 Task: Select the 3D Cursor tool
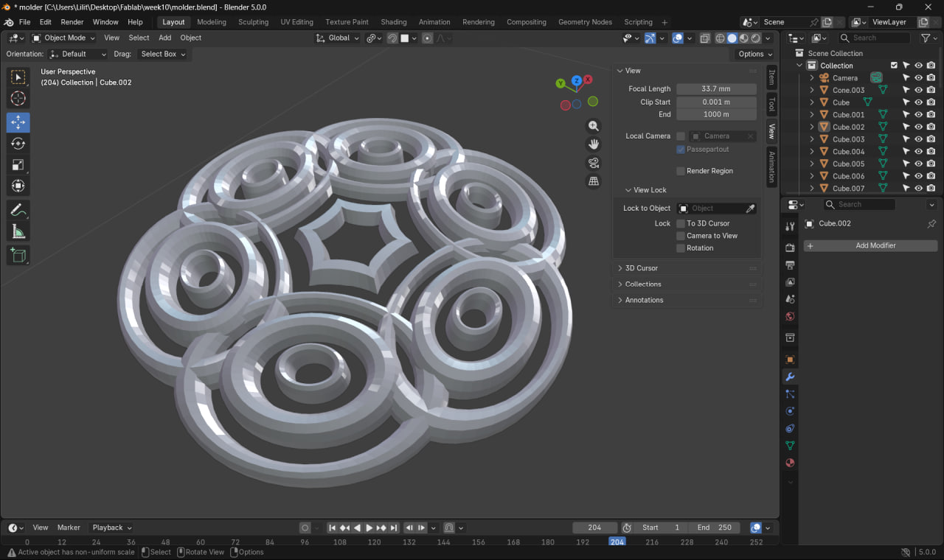pos(18,99)
